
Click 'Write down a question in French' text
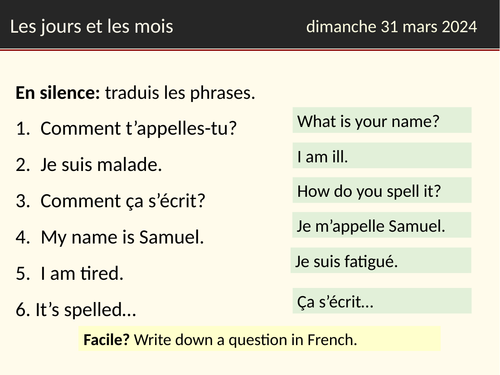[245, 340]
